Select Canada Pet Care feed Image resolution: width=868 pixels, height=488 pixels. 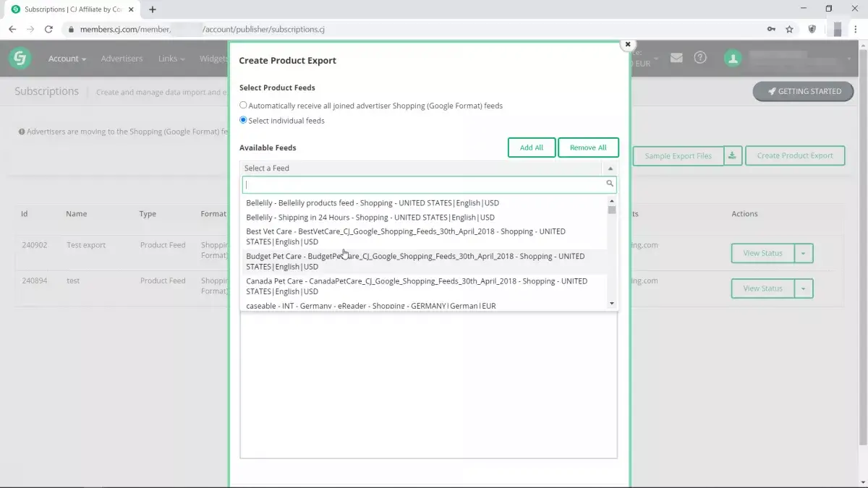pyautogui.click(x=425, y=286)
